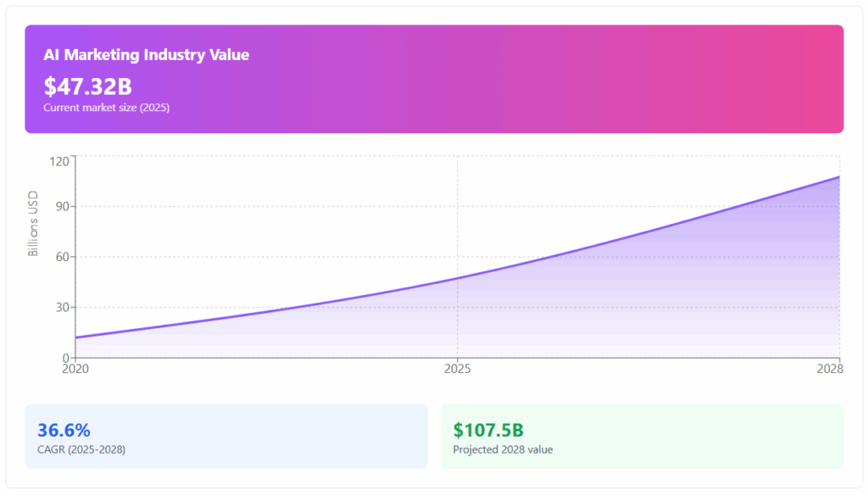This screenshot has width=868, height=496.
Task: Click the 36.6% CAGR figure
Action: (x=64, y=430)
